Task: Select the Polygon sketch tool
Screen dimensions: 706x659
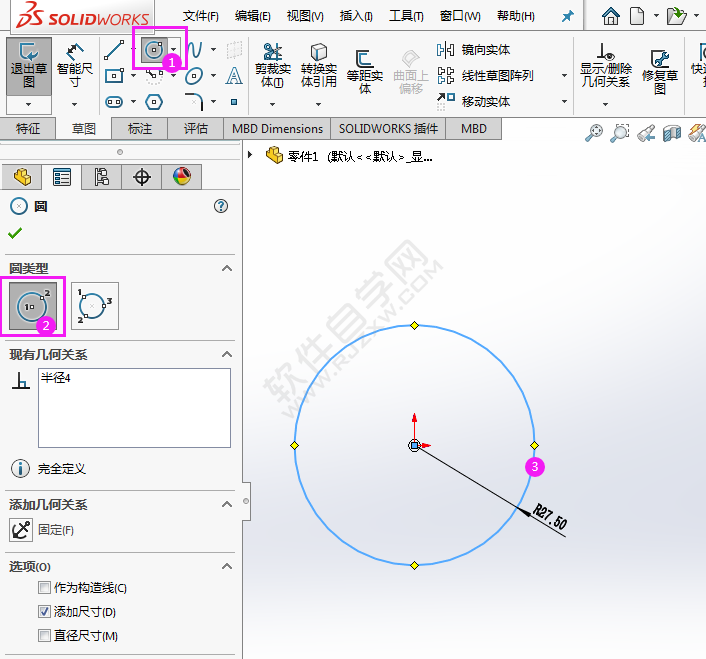Action: click(154, 101)
